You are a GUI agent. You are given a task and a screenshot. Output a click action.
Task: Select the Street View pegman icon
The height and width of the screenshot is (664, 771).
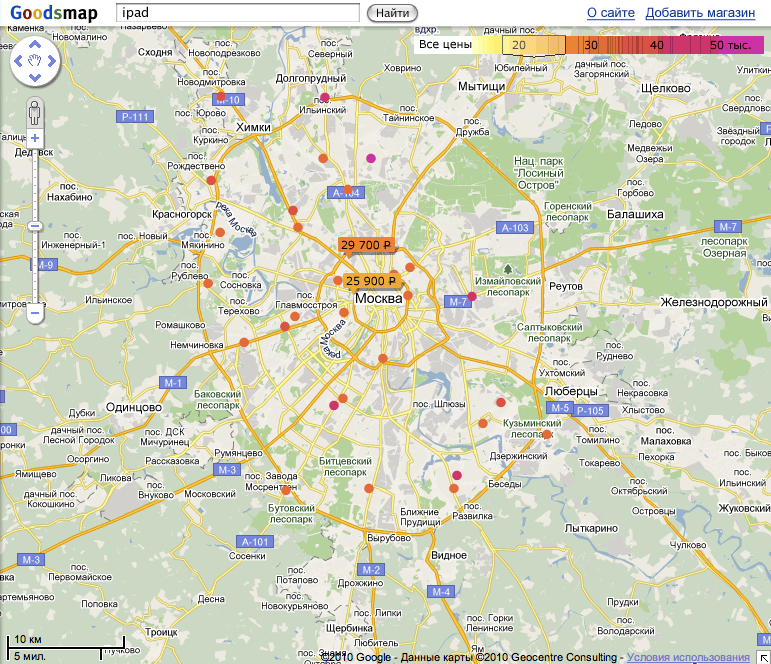click(35, 111)
